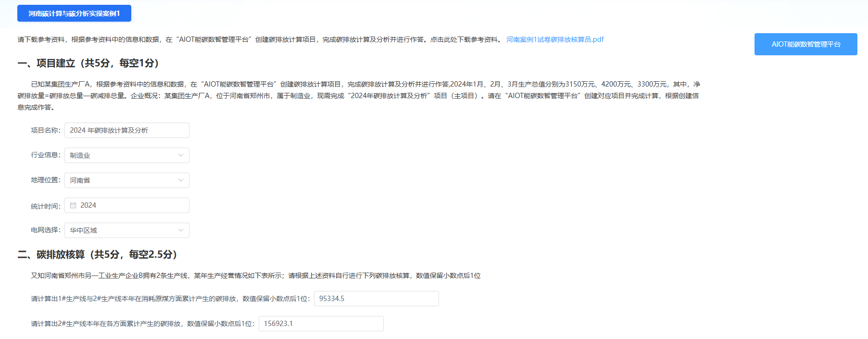Viewport: 868px width, 339px height.
Task: Click the 统计时间 year field showing 2024
Action: coord(130,205)
